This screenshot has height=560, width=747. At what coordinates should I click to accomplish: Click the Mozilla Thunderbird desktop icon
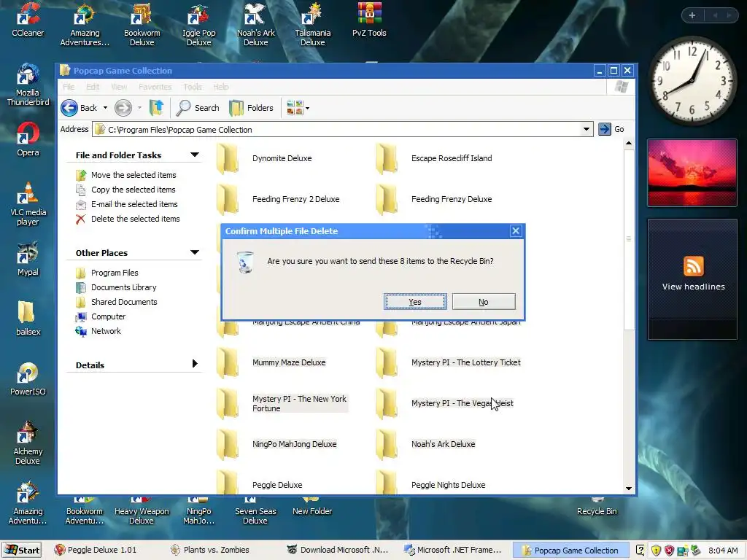(x=28, y=85)
